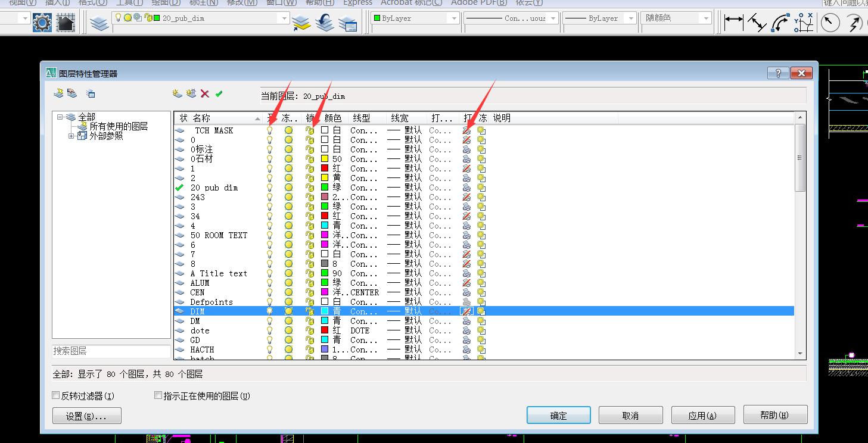
Task: Open the 20_pub_dim layer dropdown in toolbar
Action: point(284,18)
